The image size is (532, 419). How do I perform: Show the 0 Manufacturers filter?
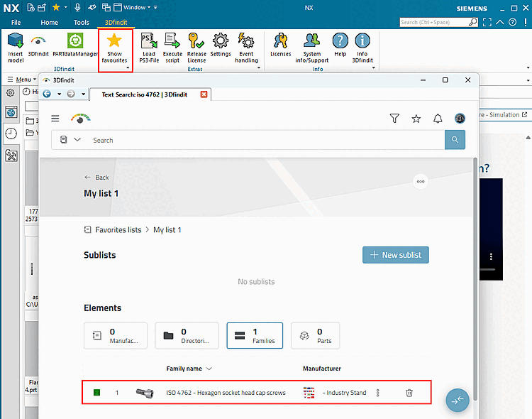116,336
